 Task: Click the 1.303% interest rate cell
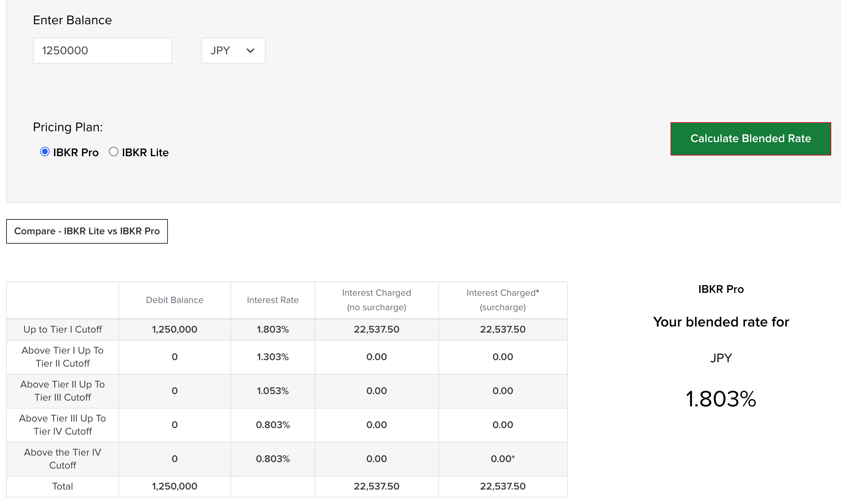pos(273,357)
